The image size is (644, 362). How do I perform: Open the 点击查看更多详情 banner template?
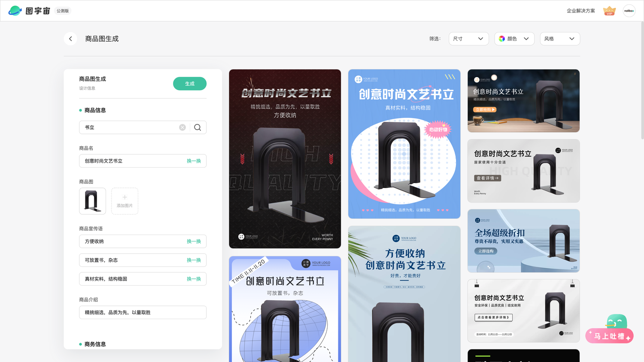click(x=523, y=311)
